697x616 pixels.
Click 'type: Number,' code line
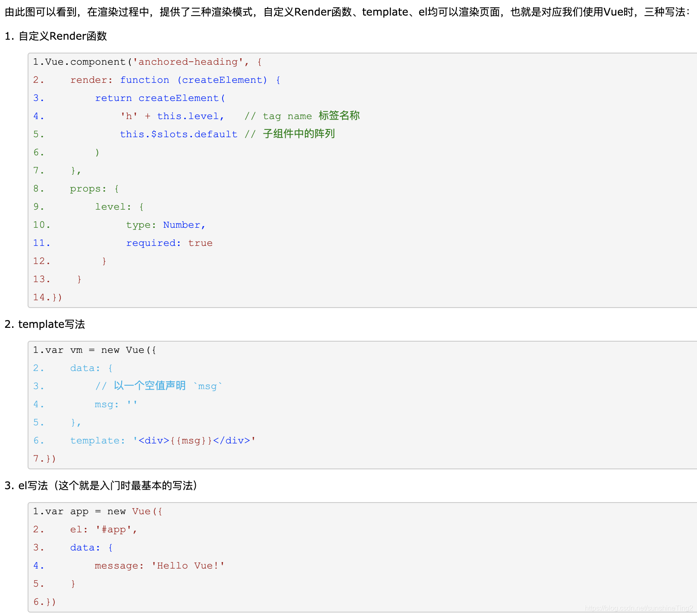click(x=166, y=225)
